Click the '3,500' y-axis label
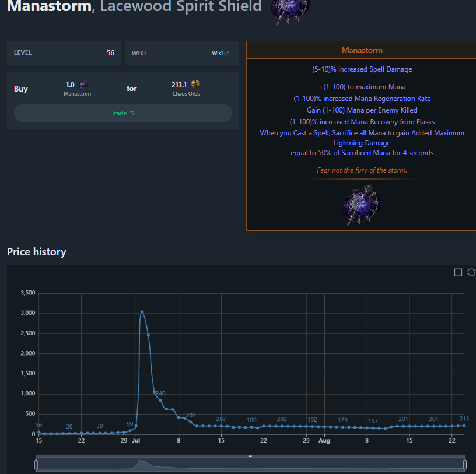Image resolution: width=476 pixels, height=474 pixels. click(x=28, y=293)
